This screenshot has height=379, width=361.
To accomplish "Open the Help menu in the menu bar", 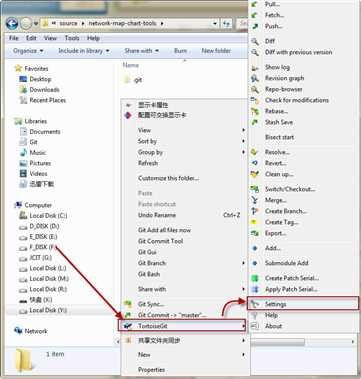I will click(93, 38).
